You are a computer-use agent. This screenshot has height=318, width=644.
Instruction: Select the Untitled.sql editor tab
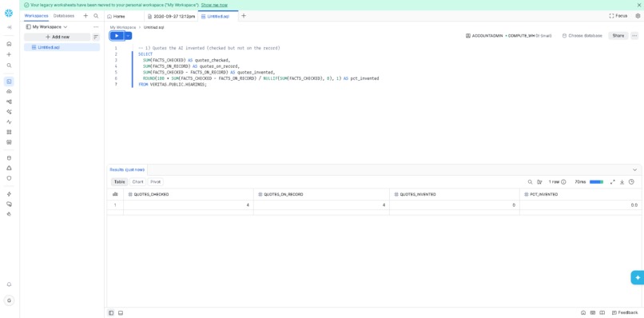(217, 16)
